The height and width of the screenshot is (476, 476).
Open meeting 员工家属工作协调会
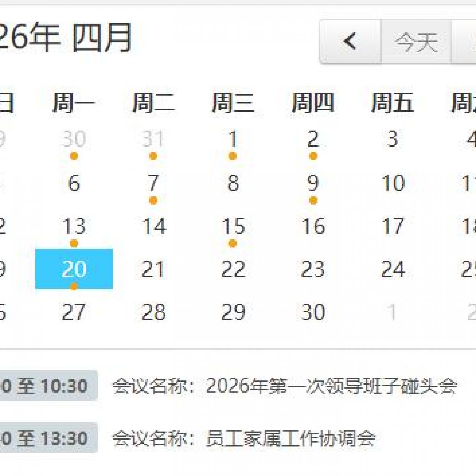244,438
